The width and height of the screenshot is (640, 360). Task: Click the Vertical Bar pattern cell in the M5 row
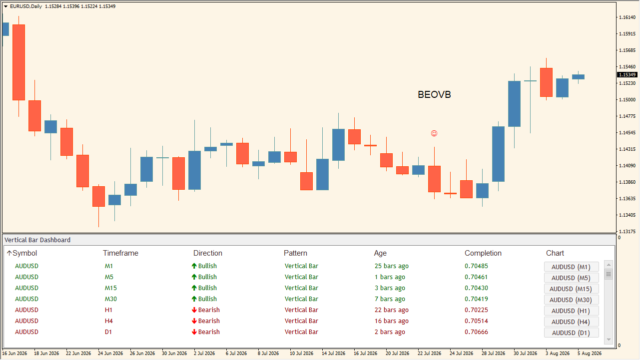(301, 277)
